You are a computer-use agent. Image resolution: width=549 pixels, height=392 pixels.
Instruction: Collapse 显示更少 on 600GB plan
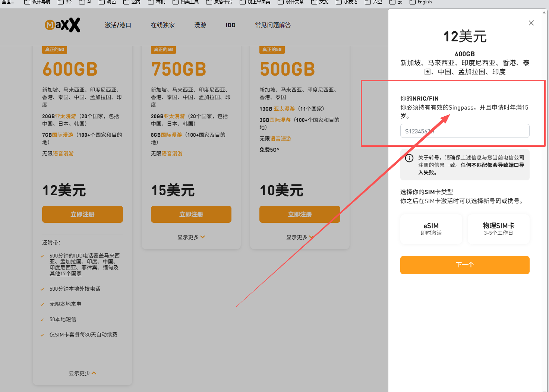point(82,373)
